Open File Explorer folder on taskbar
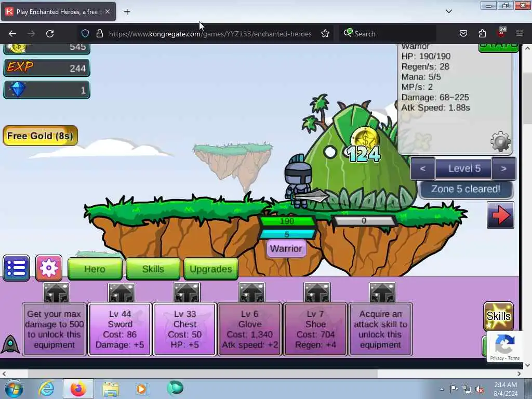This screenshot has width=532, height=399. (x=111, y=389)
